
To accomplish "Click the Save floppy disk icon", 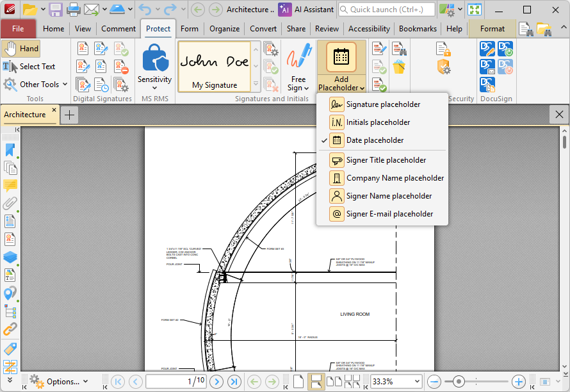I will coord(56,10).
